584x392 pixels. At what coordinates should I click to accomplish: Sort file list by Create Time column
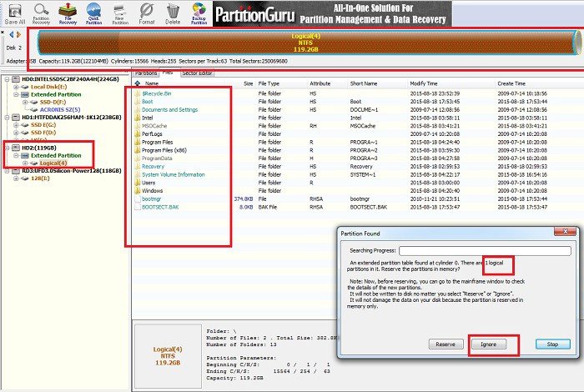click(511, 83)
